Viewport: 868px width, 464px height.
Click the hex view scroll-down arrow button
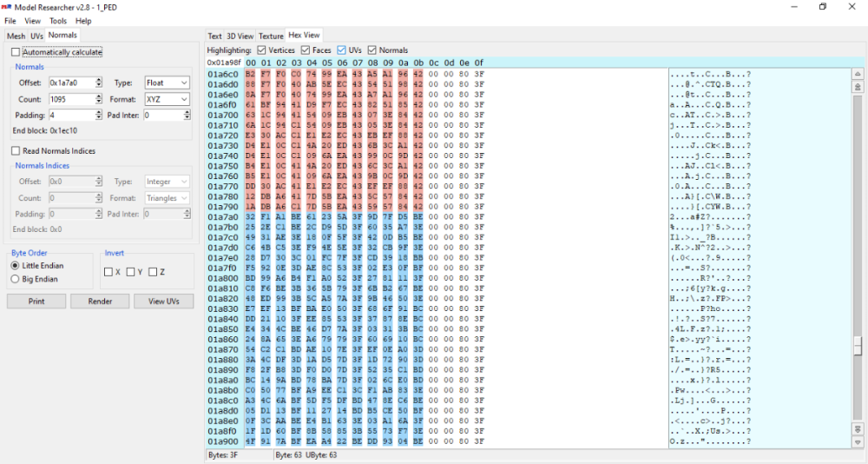point(858,441)
